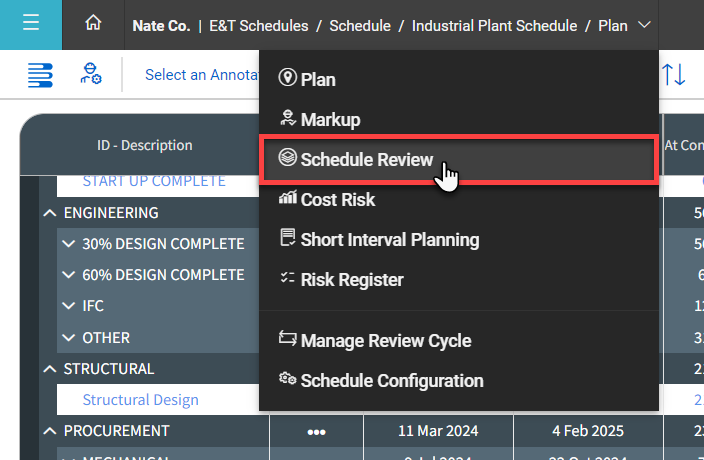704x460 pixels.
Task: Open the ellipsis menu in PROCUREMENT row
Action: click(x=316, y=431)
